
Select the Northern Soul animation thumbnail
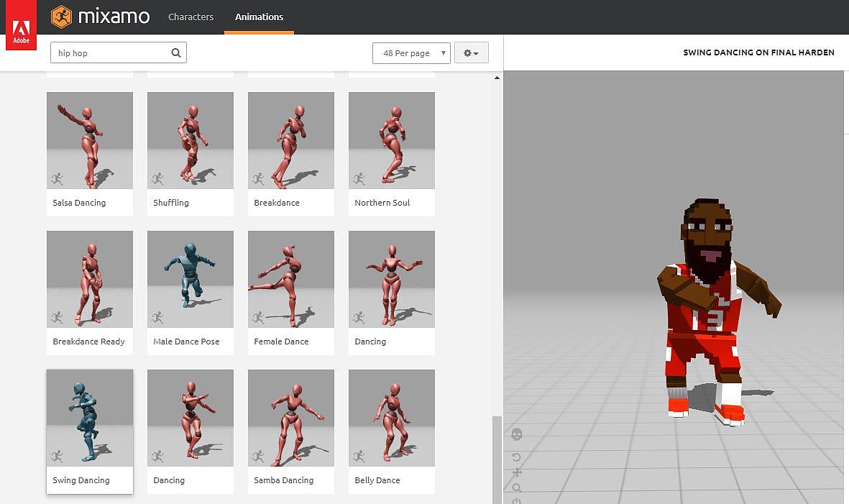[392, 140]
